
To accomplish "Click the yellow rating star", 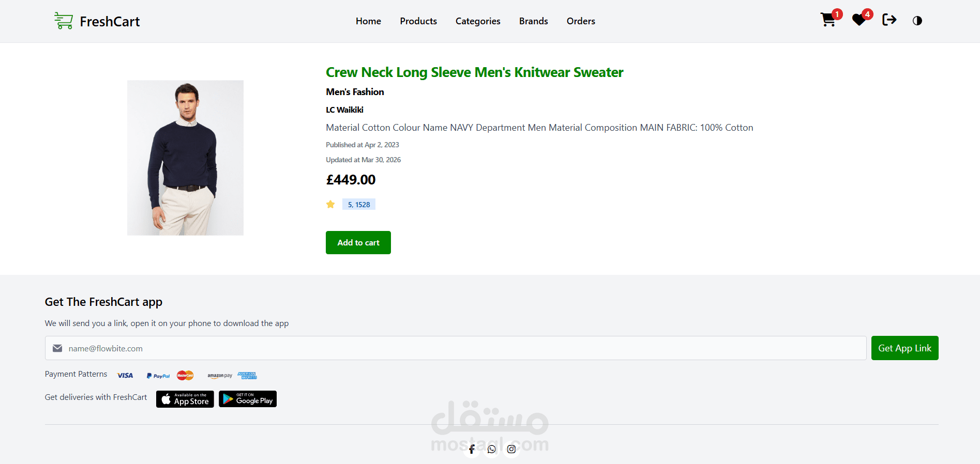I will (330, 204).
